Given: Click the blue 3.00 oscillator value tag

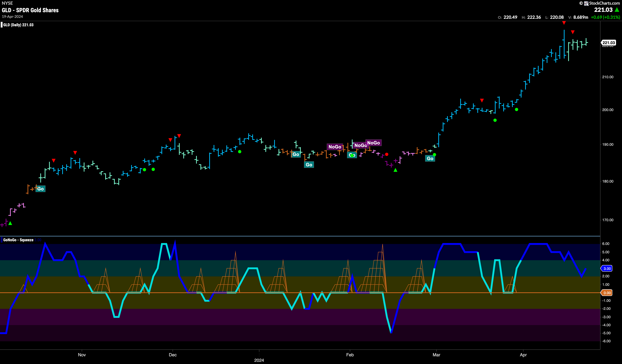Looking at the screenshot, I should [607, 268].
